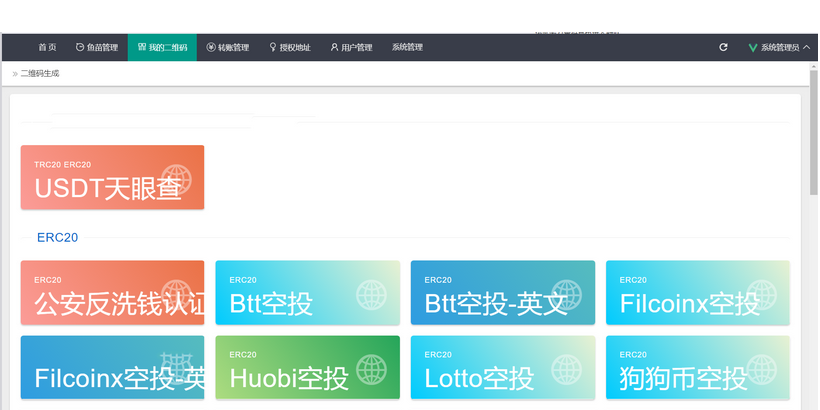Click the green V logo icon
The image size is (820, 410).
(753, 48)
